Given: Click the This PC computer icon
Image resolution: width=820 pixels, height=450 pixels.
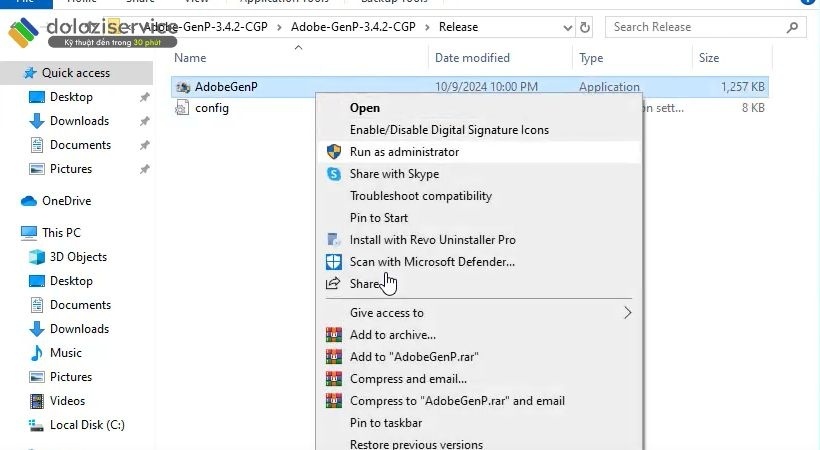Looking at the screenshot, I should (x=29, y=233).
